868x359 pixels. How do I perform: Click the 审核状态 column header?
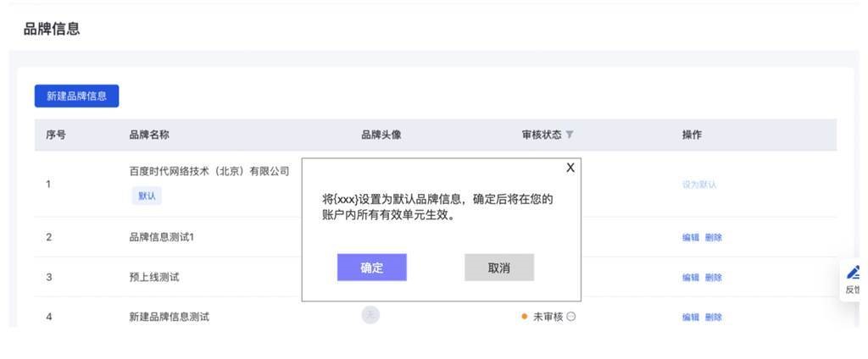[x=541, y=135]
